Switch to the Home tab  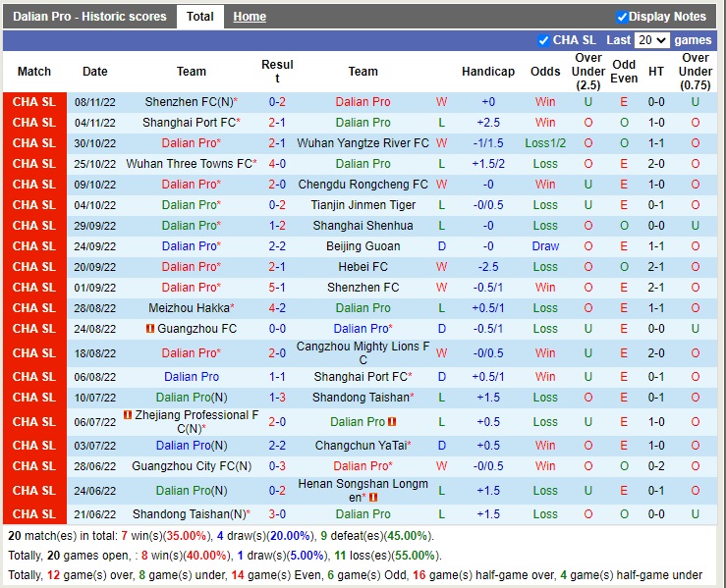(250, 17)
